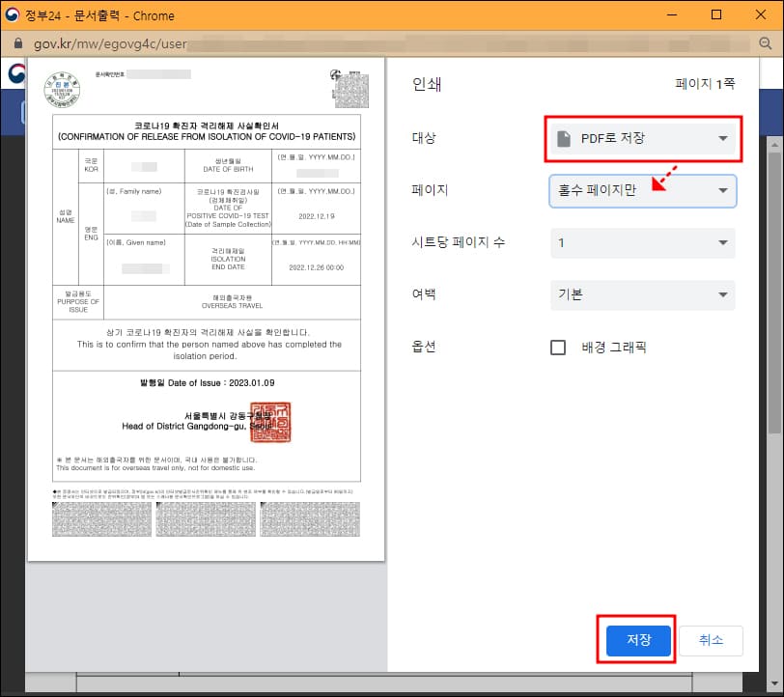Click the certificate preview thumbnail
This screenshot has height=697, width=784.
[208, 309]
